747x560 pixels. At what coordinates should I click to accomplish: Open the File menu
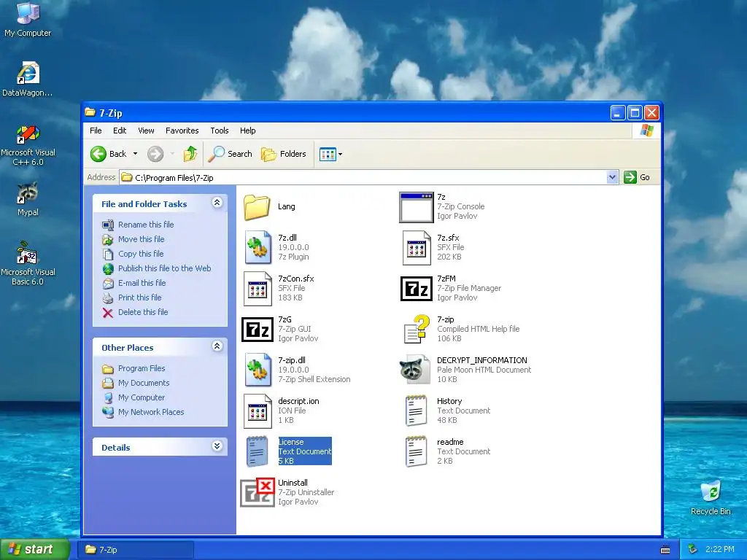tap(96, 131)
